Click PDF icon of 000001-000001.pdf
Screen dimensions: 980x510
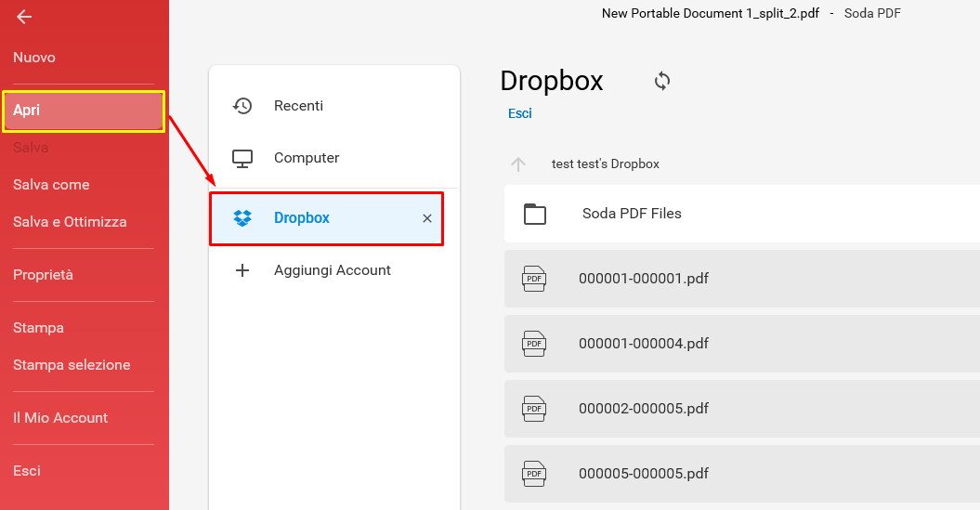click(x=534, y=279)
